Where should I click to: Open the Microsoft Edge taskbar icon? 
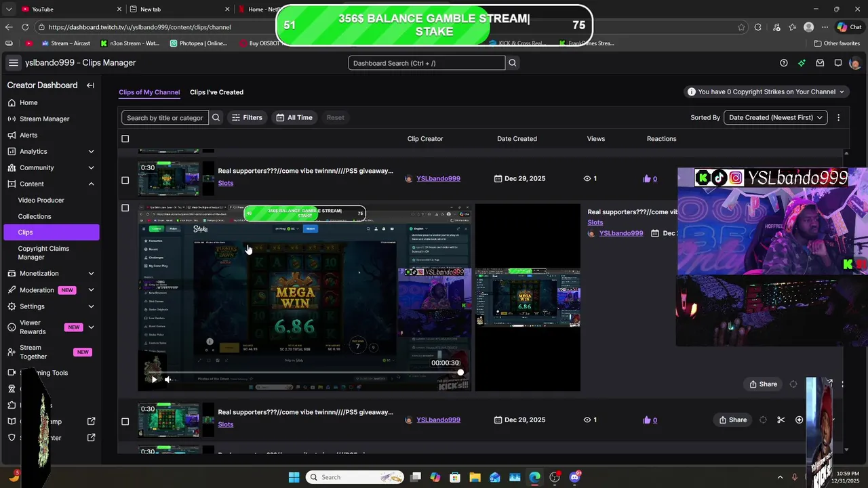(x=535, y=477)
